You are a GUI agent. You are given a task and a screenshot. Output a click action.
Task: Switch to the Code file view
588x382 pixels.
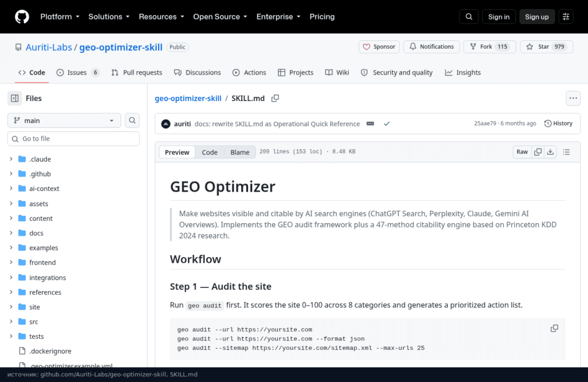[210, 152]
